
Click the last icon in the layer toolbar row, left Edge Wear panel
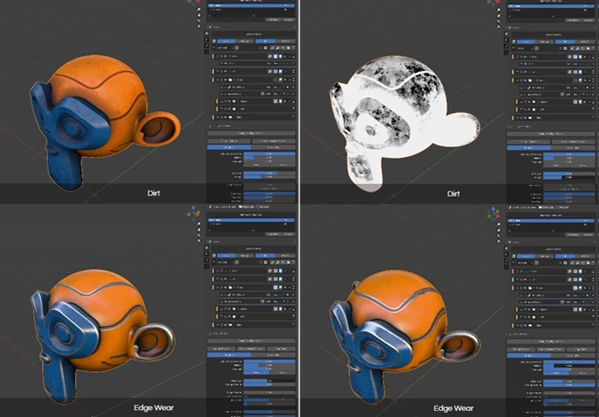[x=292, y=262]
